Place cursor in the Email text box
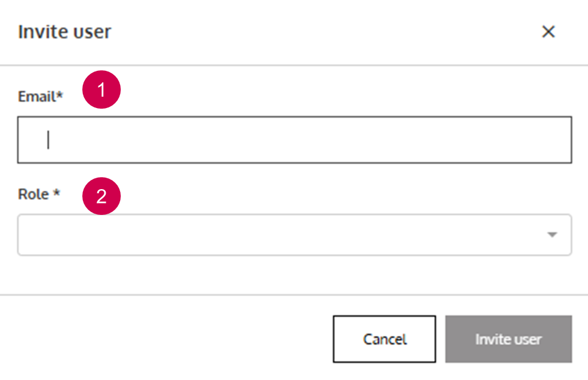 294,140
